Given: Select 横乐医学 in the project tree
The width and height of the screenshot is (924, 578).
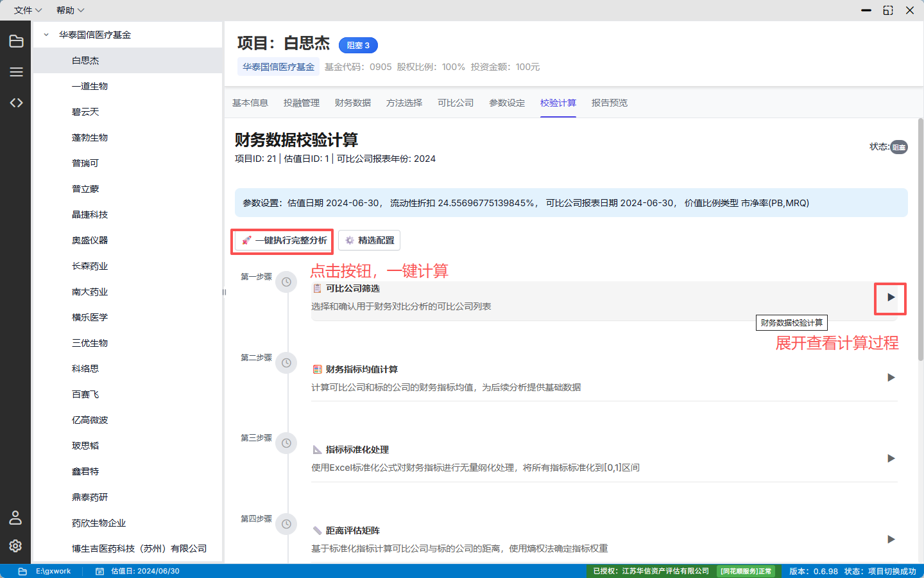Looking at the screenshot, I should 127,317.
